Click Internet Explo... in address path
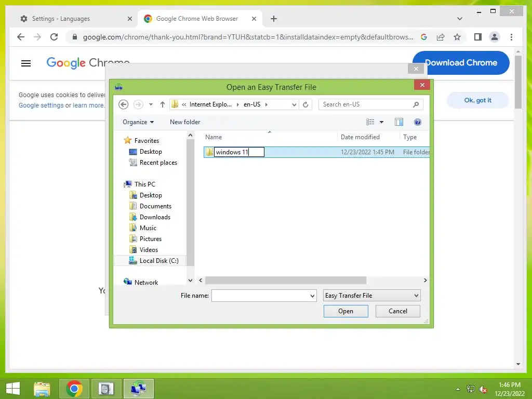 tap(210, 104)
